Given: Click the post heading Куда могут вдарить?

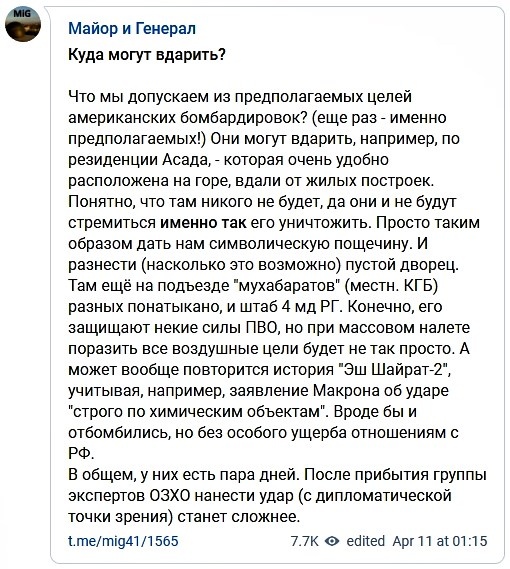Looking at the screenshot, I should pos(147,55).
